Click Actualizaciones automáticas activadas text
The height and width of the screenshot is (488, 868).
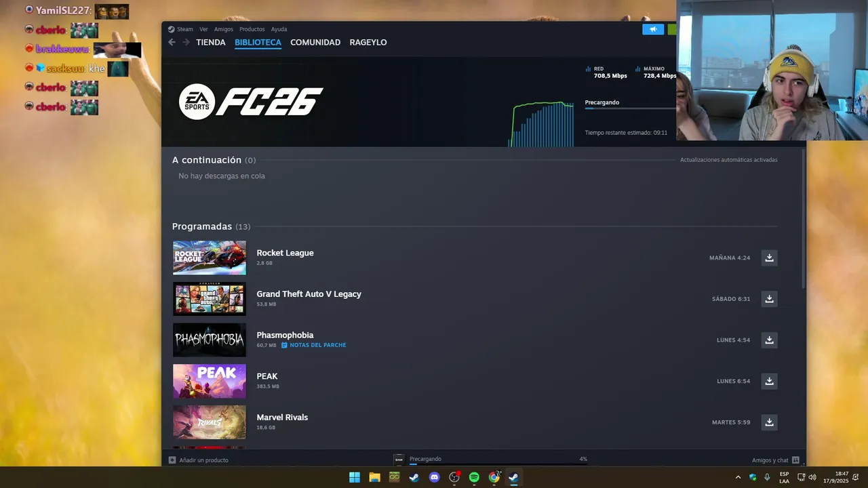(x=729, y=160)
